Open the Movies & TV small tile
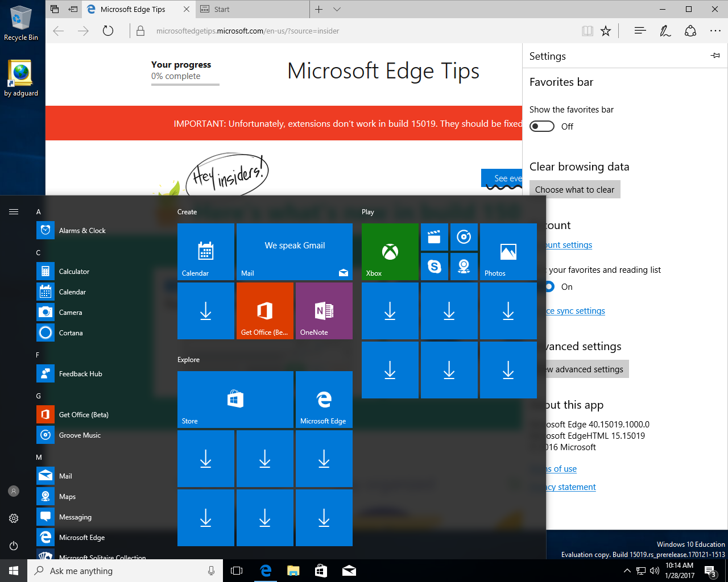728x582 pixels. point(435,237)
